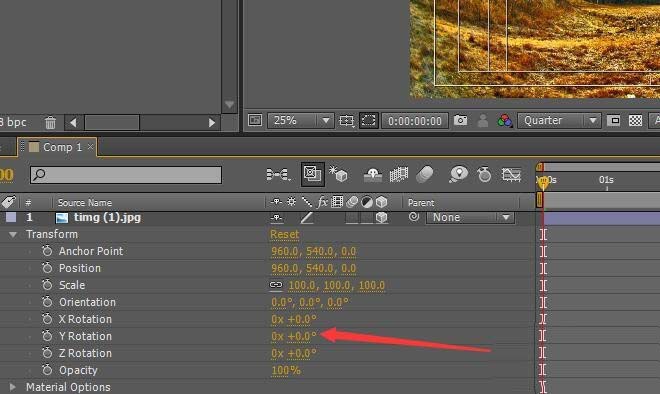Toggle Quality switch on timg (1).jpg layer

coord(306,218)
